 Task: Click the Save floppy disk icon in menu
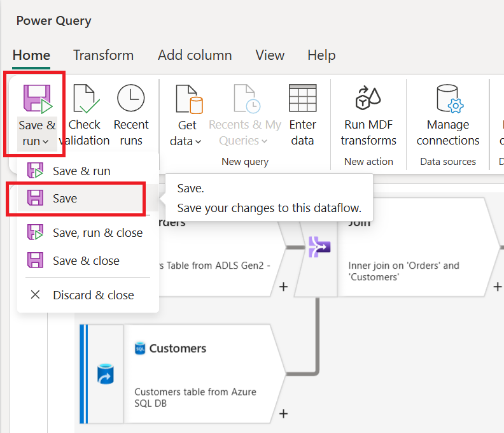[35, 197]
